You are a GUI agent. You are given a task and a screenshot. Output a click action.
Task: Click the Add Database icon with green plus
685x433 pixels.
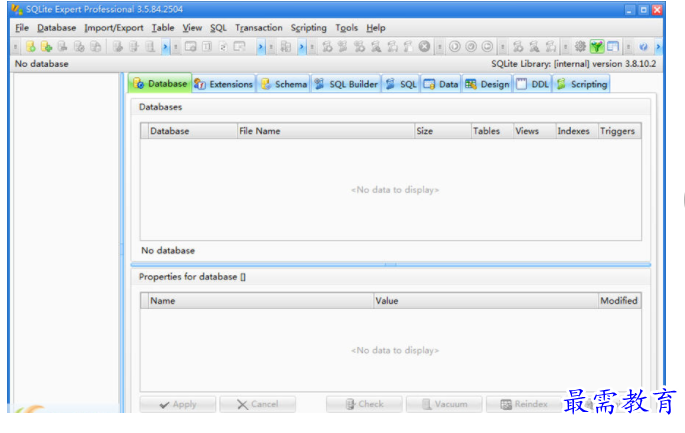[46, 46]
